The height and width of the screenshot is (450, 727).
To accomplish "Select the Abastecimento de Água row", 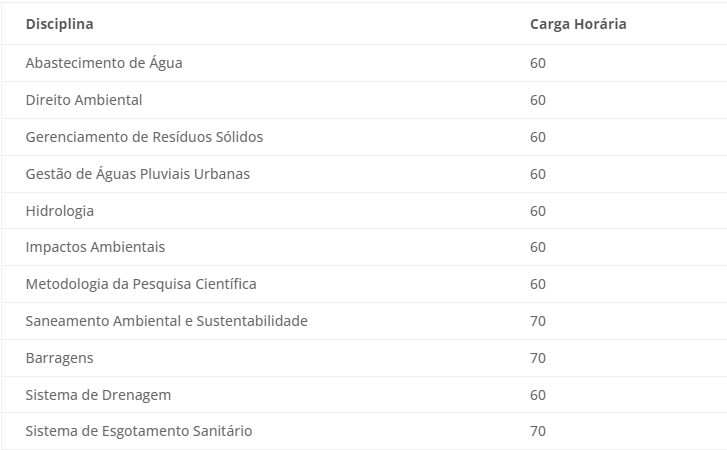I will [364, 63].
